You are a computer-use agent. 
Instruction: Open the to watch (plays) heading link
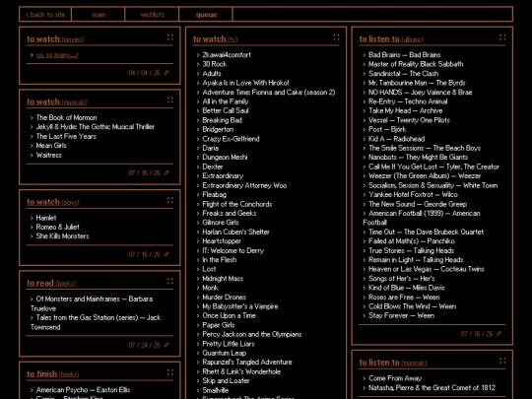click(x=52, y=202)
